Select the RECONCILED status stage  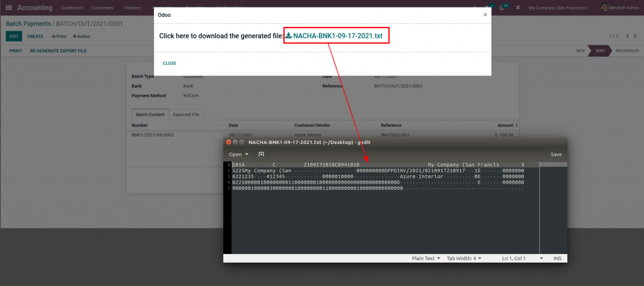(x=627, y=51)
